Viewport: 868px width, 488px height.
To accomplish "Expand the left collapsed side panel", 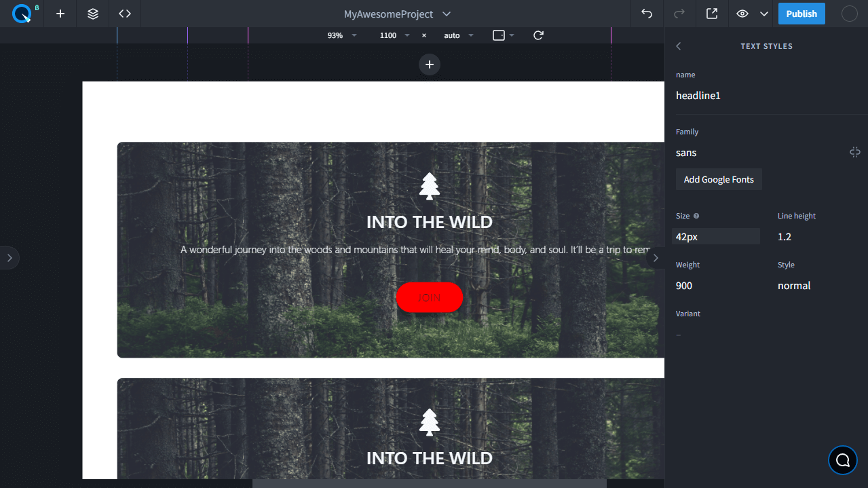I will point(10,258).
